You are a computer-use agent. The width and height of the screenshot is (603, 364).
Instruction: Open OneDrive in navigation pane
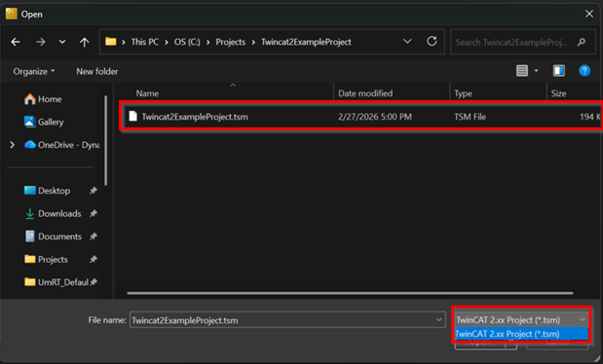(x=61, y=145)
